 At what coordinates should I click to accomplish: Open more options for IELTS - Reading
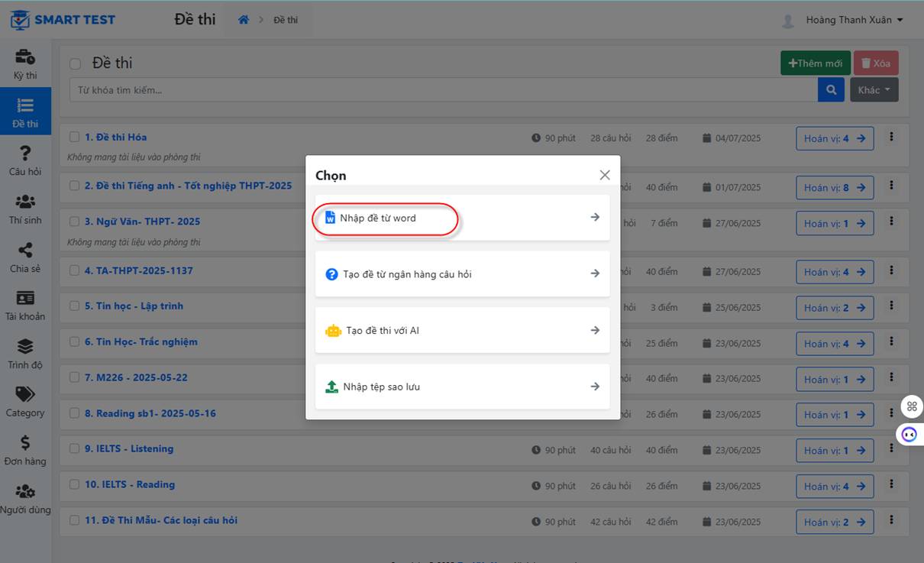[891, 484]
